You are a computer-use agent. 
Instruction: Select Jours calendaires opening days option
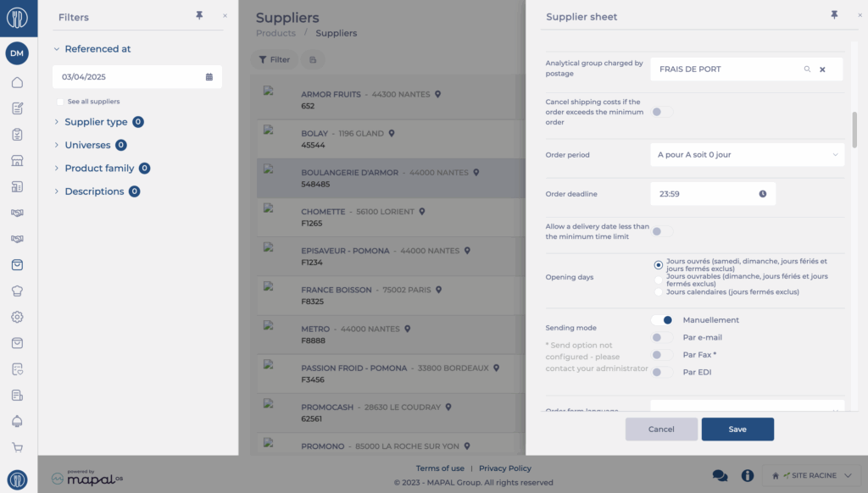(659, 292)
